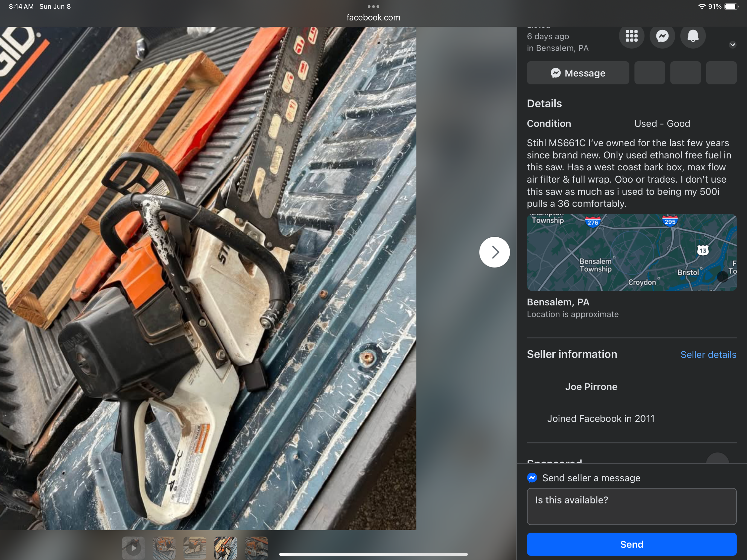Image resolution: width=747 pixels, height=560 pixels.
Task: Tap the battery status indicator
Action: (x=731, y=6)
